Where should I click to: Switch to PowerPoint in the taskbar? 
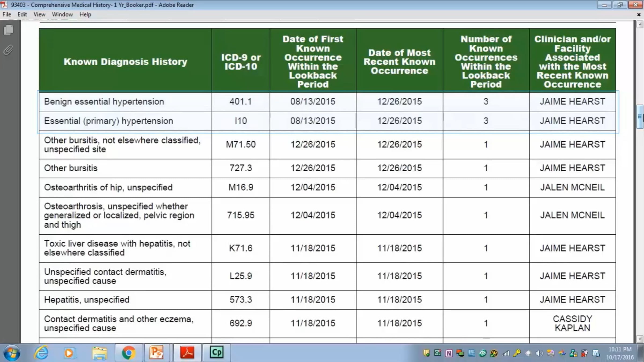[x=157, y=353]
